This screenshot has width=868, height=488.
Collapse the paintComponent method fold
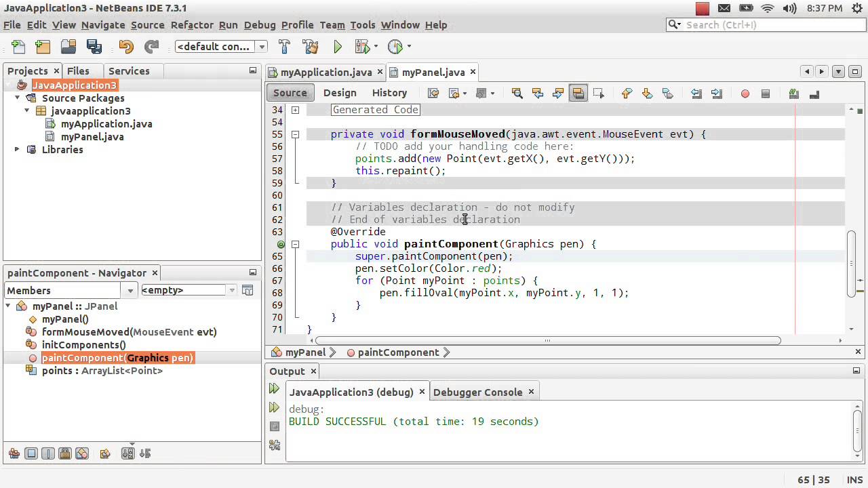point(295,244)
